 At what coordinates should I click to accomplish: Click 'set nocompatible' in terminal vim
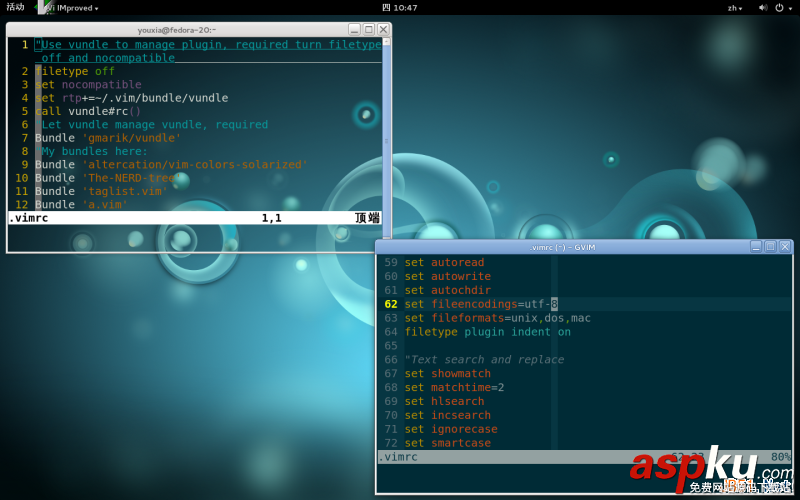click(x=88, y=84)
